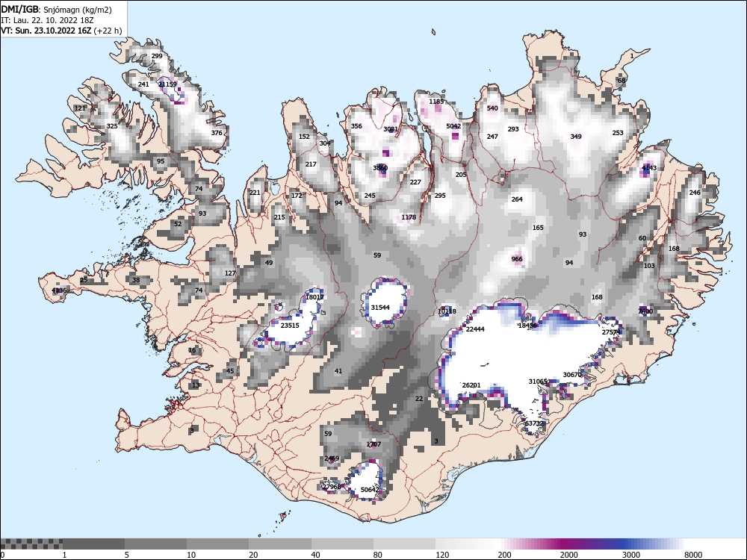Click the snow value 27968
The image size is (747, 560).
[332, 487]
